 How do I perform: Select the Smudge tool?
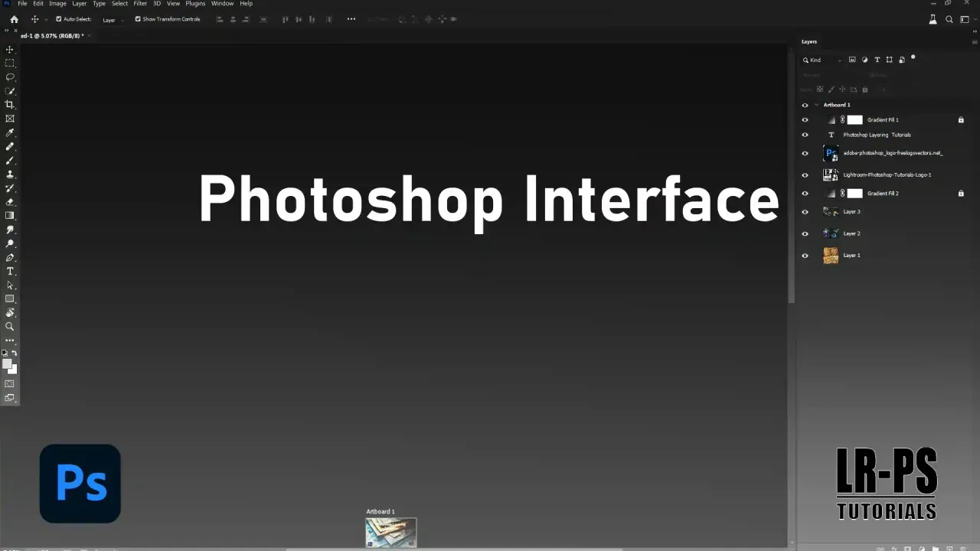pyautogui.click(x=10, y=230)
